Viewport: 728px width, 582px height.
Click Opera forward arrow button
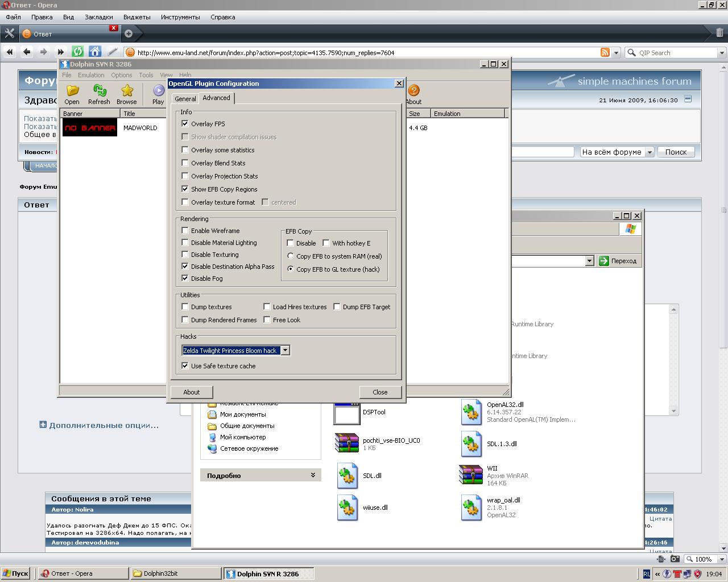[44, 52]
